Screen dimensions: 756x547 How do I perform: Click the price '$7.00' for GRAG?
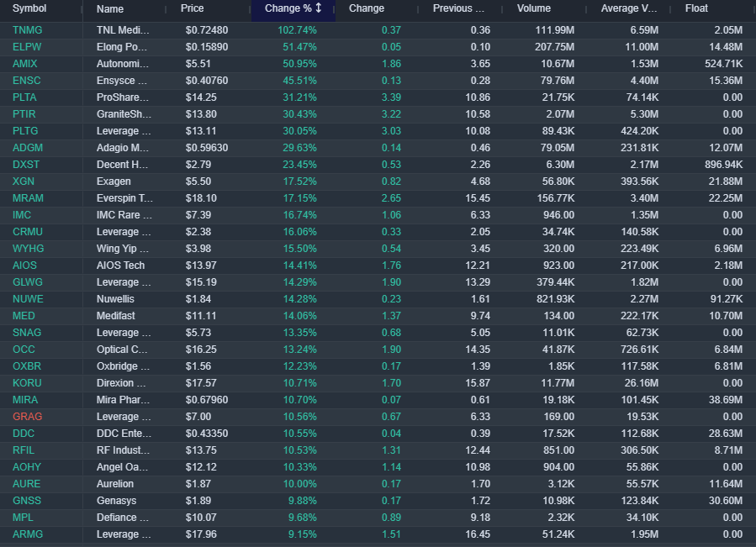tap(198, 417)
